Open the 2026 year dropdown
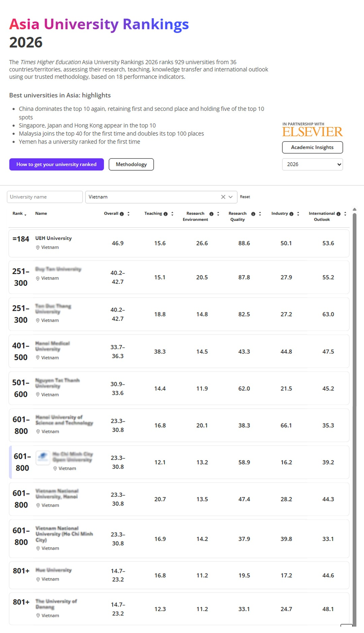 coord(312,164)
